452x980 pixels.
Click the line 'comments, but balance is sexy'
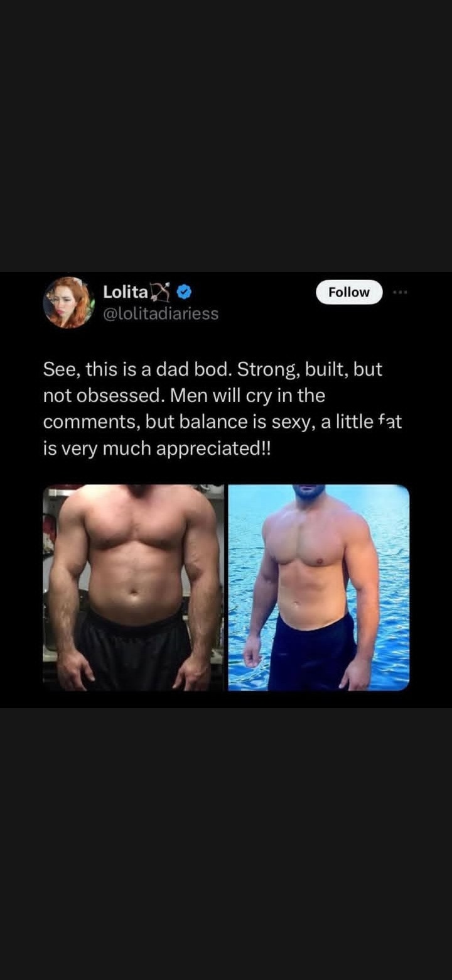[x=222, y=422]
